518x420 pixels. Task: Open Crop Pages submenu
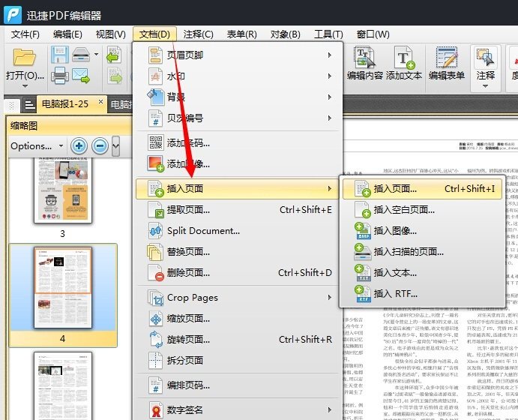[238, 298]
